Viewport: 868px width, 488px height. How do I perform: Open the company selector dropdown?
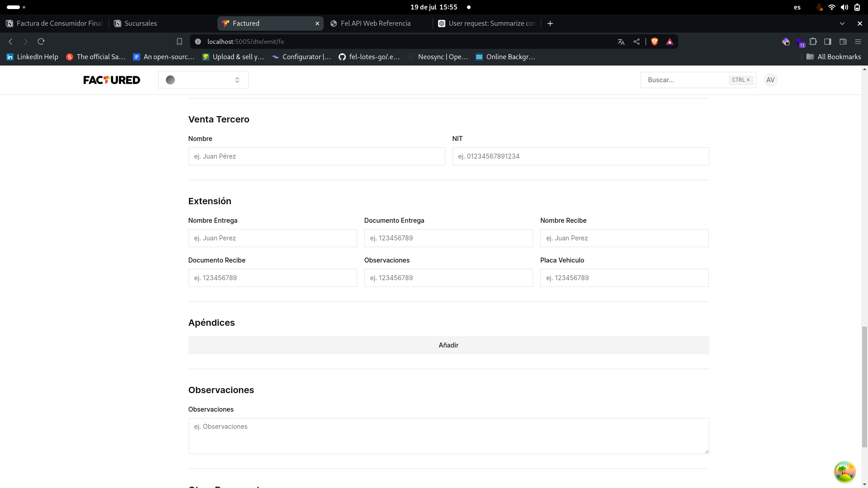[203, 80]
